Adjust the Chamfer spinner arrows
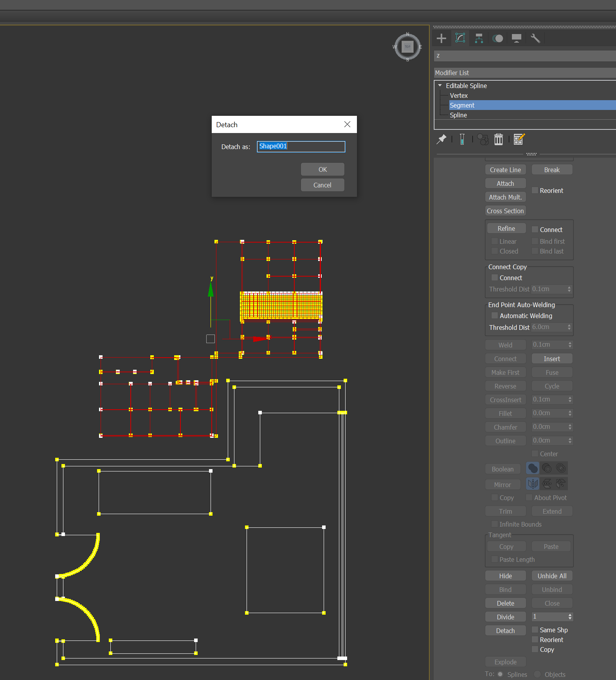This screenshot has width=616, height=680. (x=570, y=427)
